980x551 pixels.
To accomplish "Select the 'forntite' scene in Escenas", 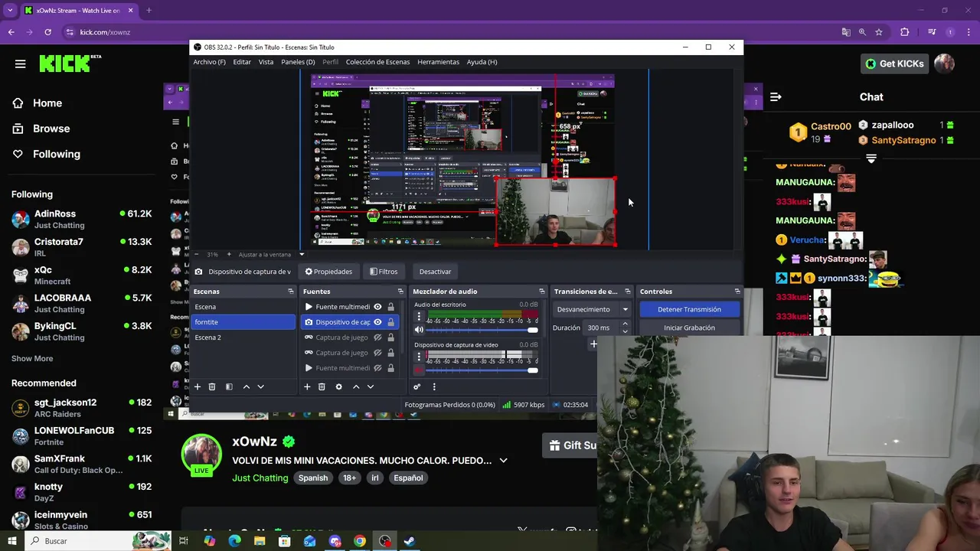I will tap(243, 322).
